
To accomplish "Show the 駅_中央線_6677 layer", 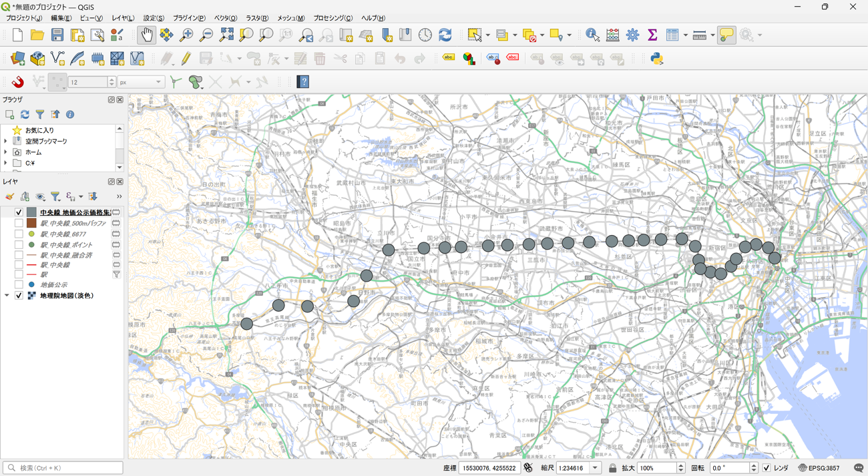I will [x=19, y=234].
